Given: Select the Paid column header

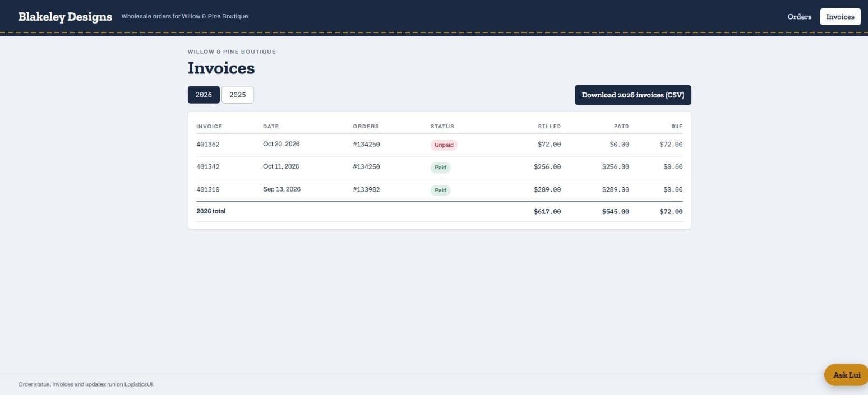Looking at the screenshot, I should [621, 127].
